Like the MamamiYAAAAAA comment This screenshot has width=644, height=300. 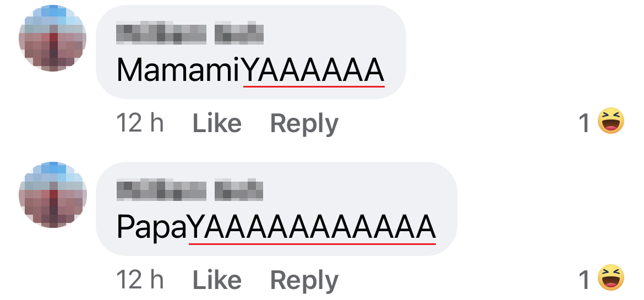coord(217,123)
